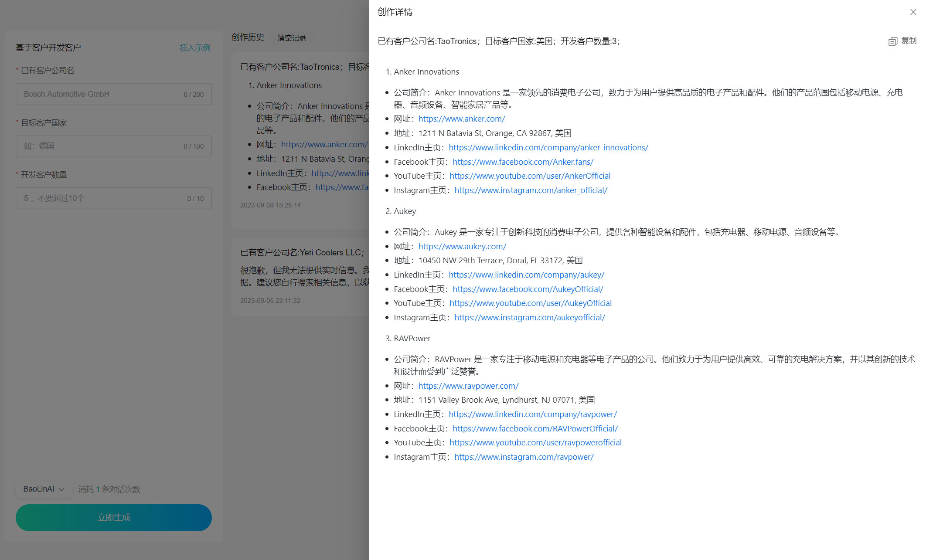Viewport: 926px width, 560px height.
Task: Open AukeyOfficial Facebook link
Action: [528, 289]
